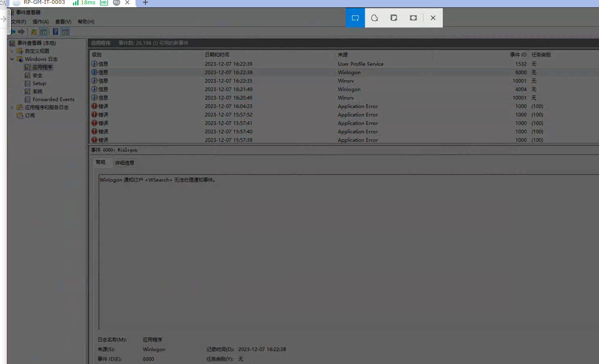Select the Winlogon event at 16:22:38
The width and height of the screenshot is (599, 364).
click(344, 72)
